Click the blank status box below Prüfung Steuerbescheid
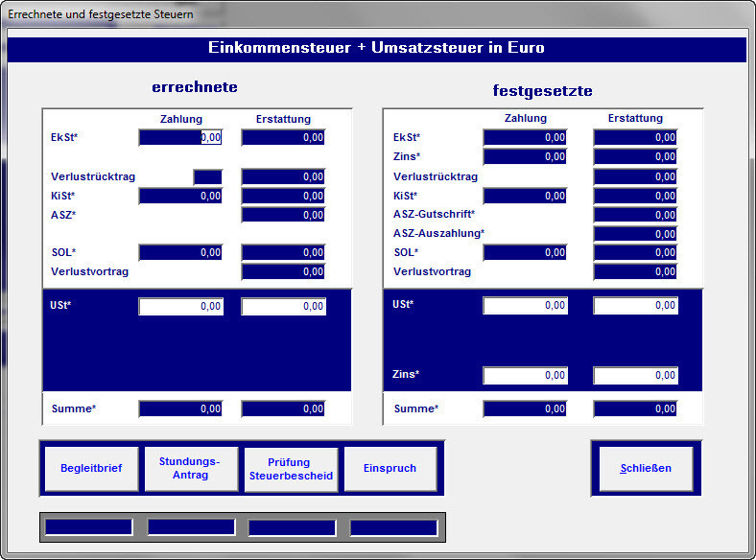This screenshot has height=560, width=756. [293, 527]
